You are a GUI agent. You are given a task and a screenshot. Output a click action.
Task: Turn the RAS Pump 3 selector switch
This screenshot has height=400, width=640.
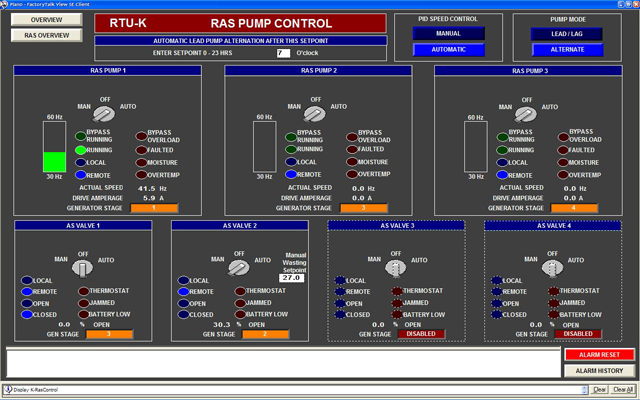(x=525, y=114)
